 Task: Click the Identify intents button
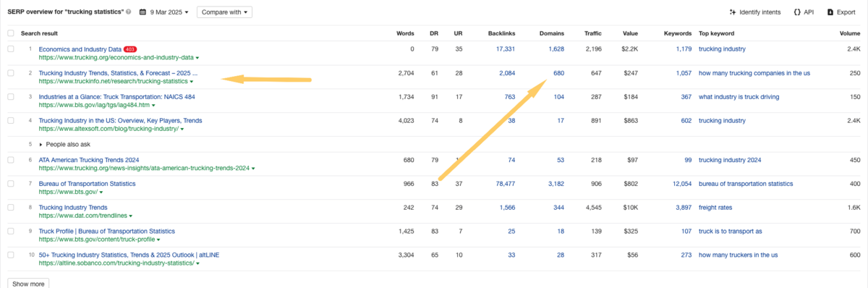tap(754, 12)
